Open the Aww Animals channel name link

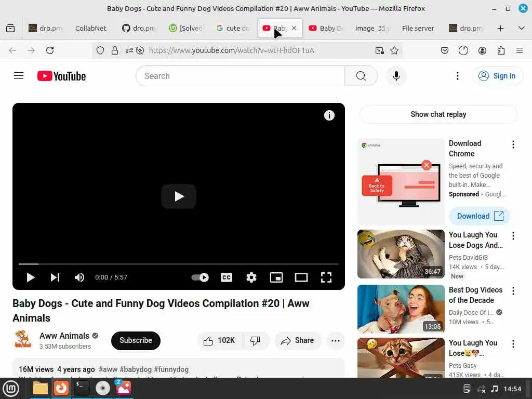click(x=64, y=336)
